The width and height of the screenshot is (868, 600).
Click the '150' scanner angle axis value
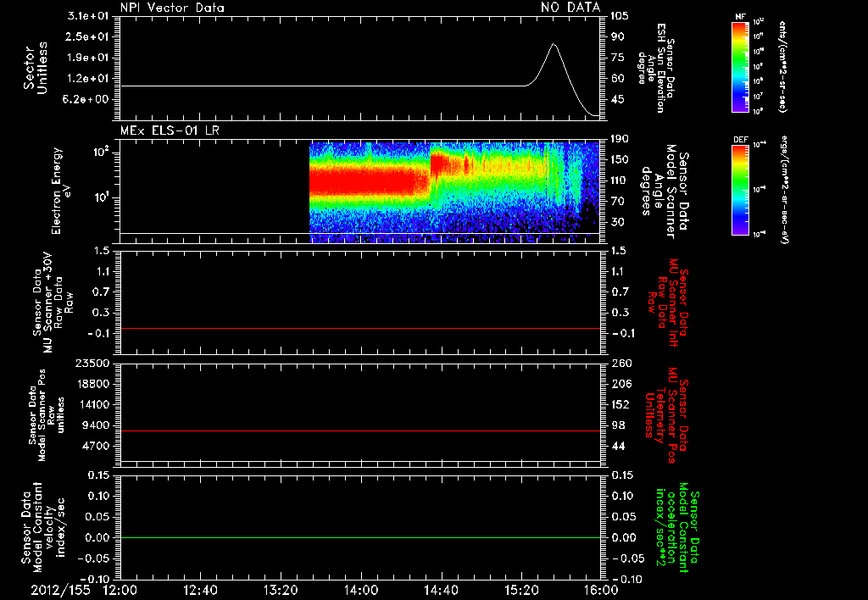click(x=620, y=160)
